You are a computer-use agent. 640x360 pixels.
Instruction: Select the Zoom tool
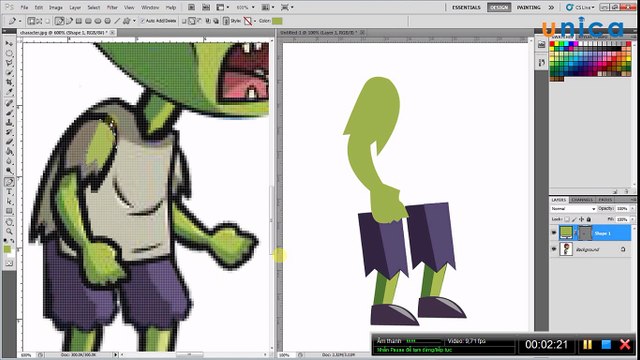(x=9, y=232)
